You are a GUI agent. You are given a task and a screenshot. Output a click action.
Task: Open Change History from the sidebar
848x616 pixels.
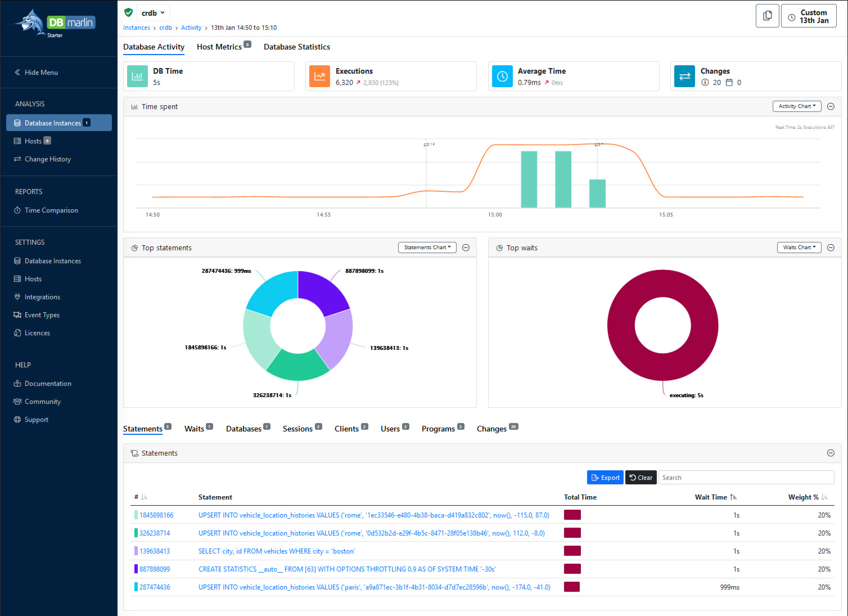pyautogui.click(x=48, y=159)
